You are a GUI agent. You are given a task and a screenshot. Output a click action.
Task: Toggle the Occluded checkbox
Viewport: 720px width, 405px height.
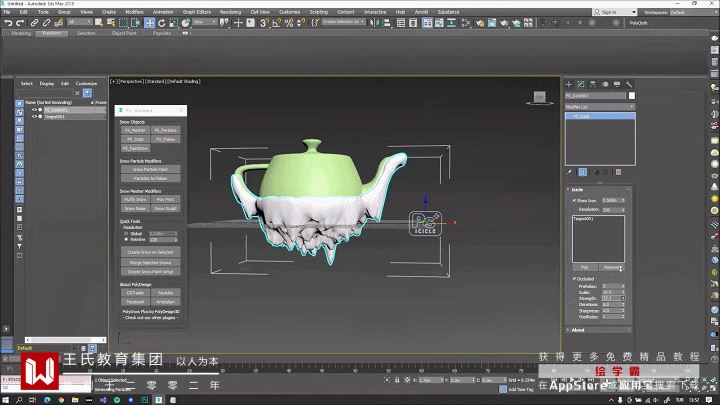(574, 279)
